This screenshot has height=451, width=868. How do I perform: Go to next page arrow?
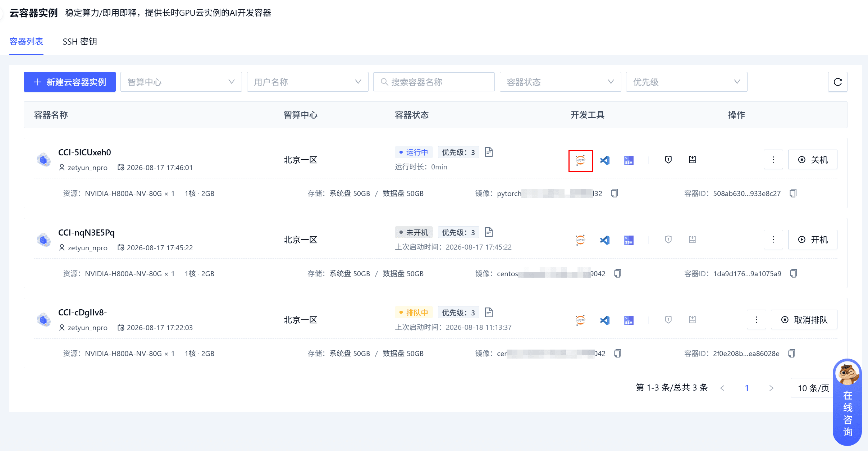point(771,388)
